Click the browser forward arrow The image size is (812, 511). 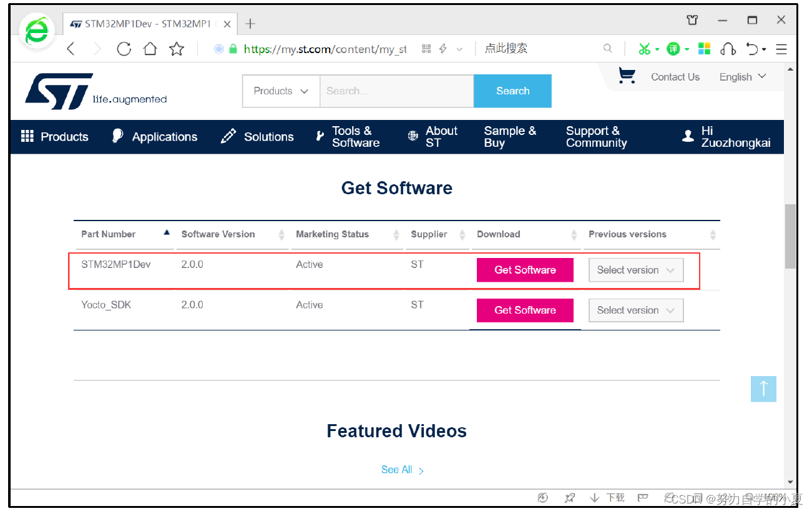(97, 49)
